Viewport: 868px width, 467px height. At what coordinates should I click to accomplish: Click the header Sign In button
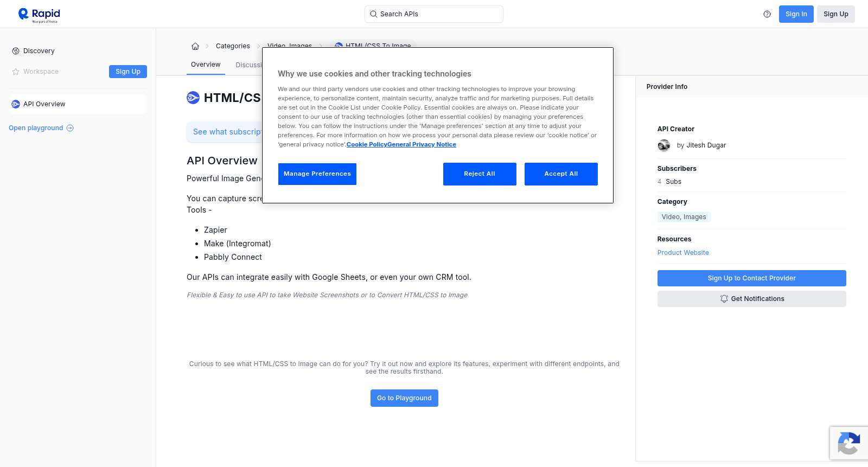tap(796, 14)
